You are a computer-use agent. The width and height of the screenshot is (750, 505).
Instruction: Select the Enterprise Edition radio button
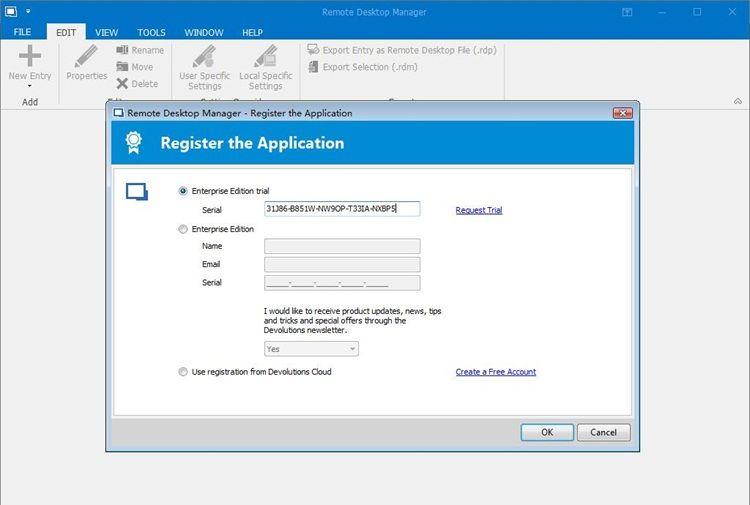[182, 229]
